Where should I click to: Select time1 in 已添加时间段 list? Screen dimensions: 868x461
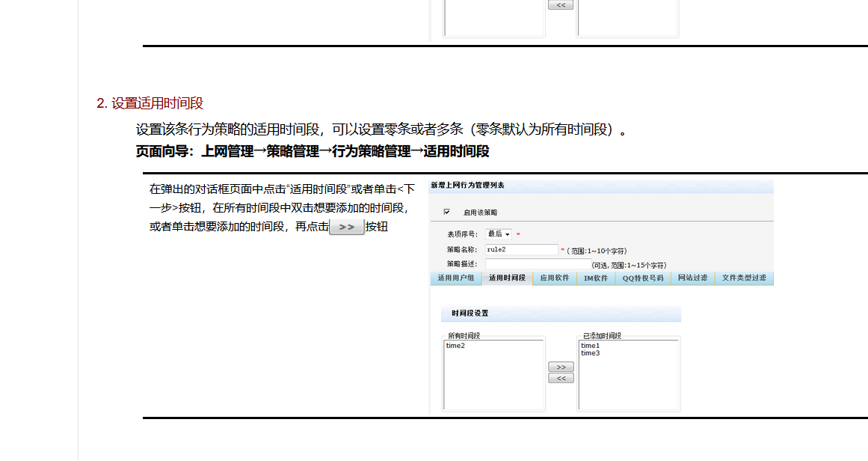[x=590, y=346]
